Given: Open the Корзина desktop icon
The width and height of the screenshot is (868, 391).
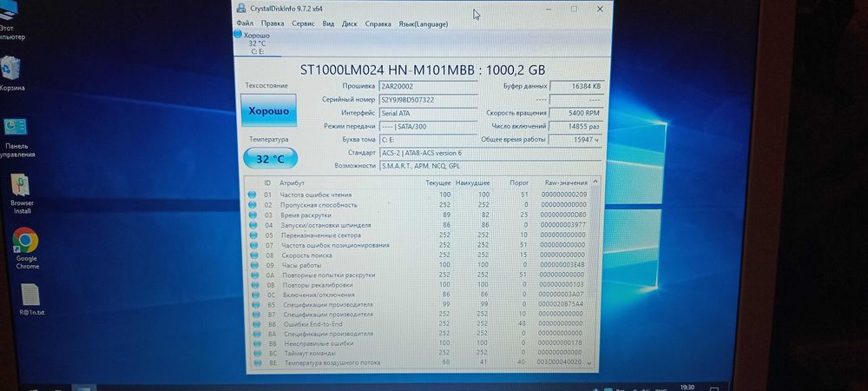Looking at the screenshot, I should (11, 74).
